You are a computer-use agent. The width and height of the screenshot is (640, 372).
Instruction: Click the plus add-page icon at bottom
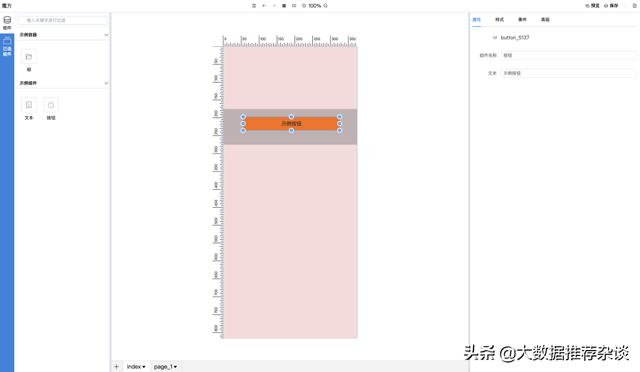116,366
